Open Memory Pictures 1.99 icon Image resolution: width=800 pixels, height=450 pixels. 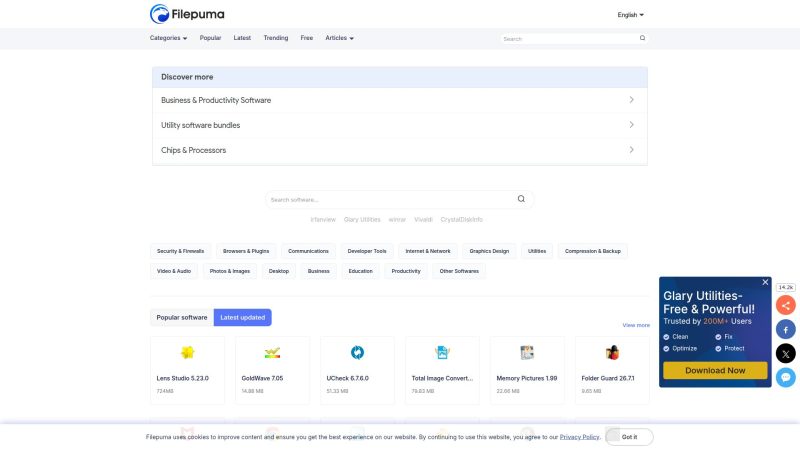point(527,353)
